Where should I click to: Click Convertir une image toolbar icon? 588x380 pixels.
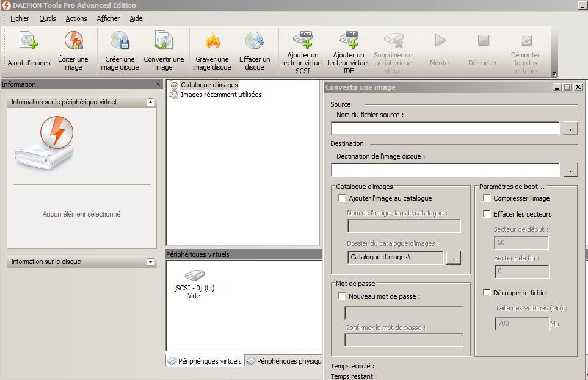coord(164,40)
